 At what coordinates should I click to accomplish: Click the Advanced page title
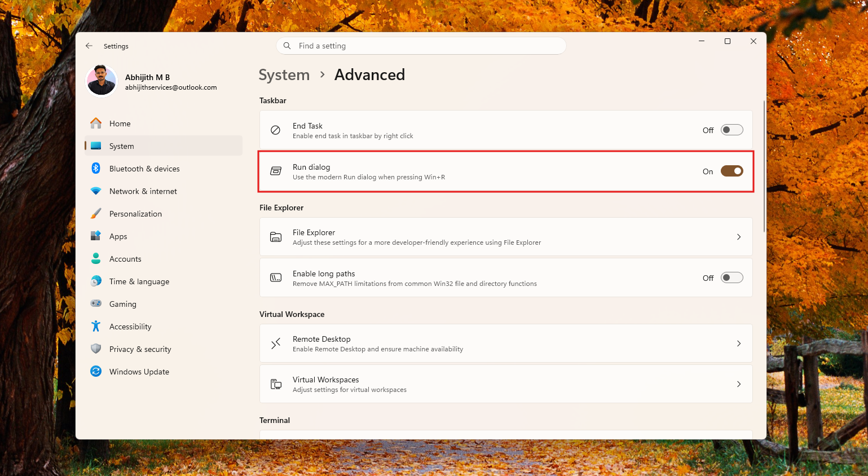tap(369, 75)
